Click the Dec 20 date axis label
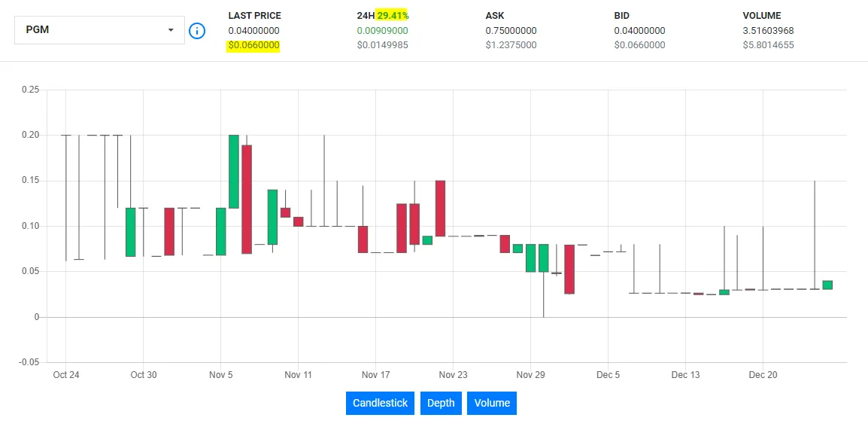Viewport: 868px width, 436px height. 763,375
